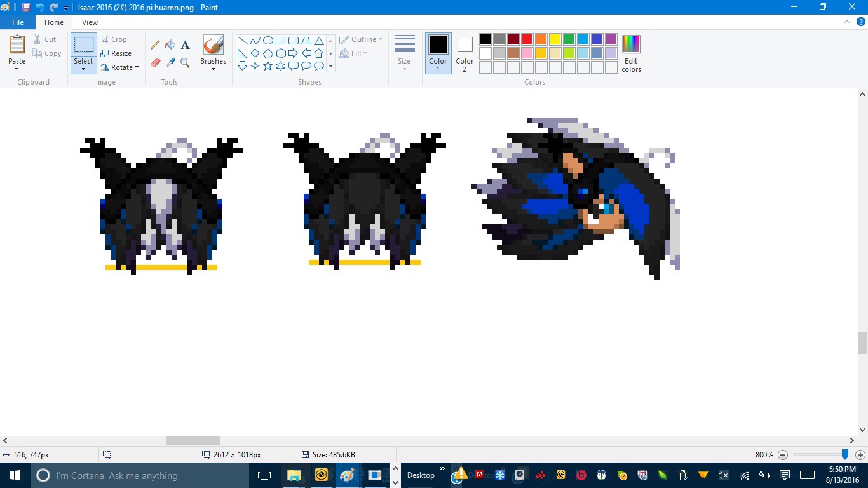The height and width of the screenshot is (488, 868).
Task: Select the Eraser tool
Action: click(x=154, y=63)
